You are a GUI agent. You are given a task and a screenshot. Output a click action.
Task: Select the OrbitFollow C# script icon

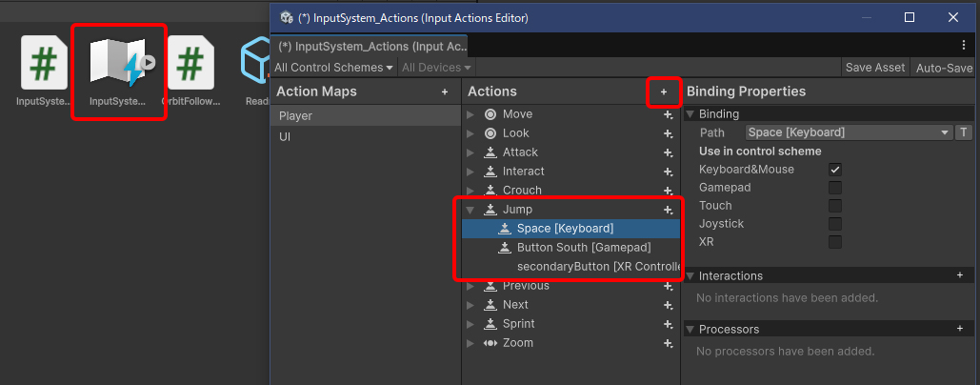(190, 63)
